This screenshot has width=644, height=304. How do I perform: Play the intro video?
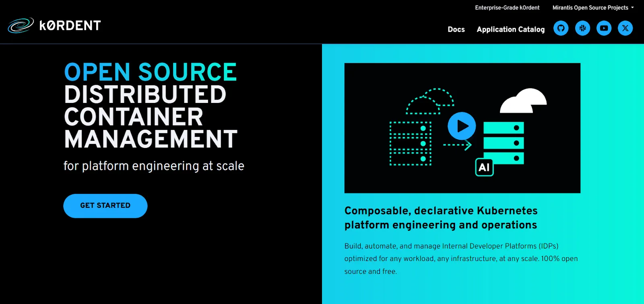point(462,126)
